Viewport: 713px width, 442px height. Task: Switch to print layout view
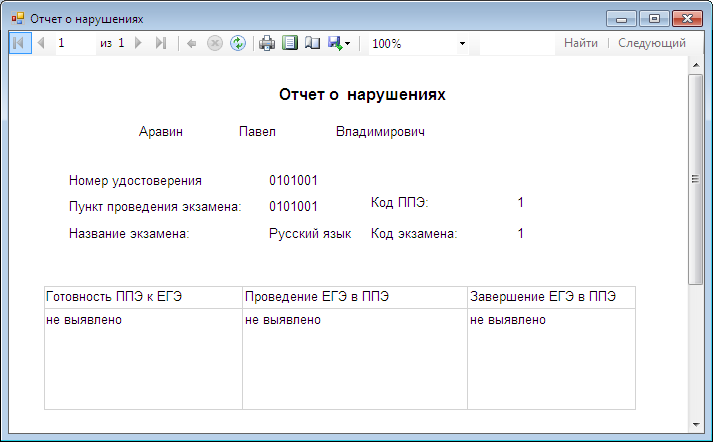click(290, 43)
